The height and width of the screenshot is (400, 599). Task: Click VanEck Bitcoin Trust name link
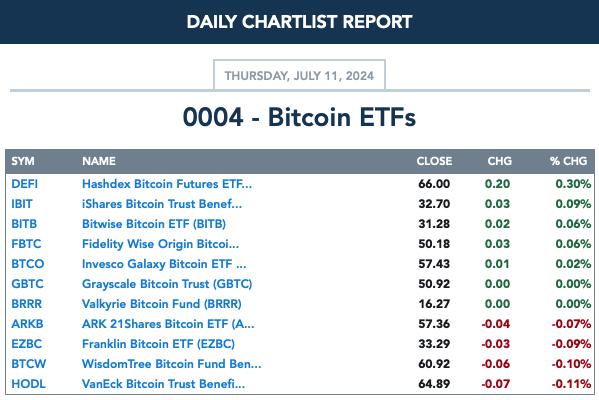(164, 384)
